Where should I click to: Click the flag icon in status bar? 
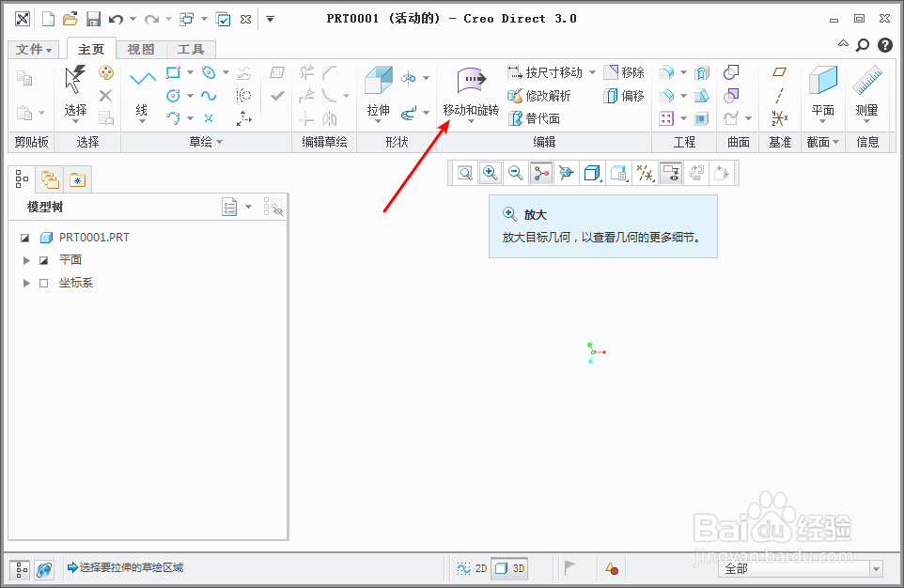569,568
